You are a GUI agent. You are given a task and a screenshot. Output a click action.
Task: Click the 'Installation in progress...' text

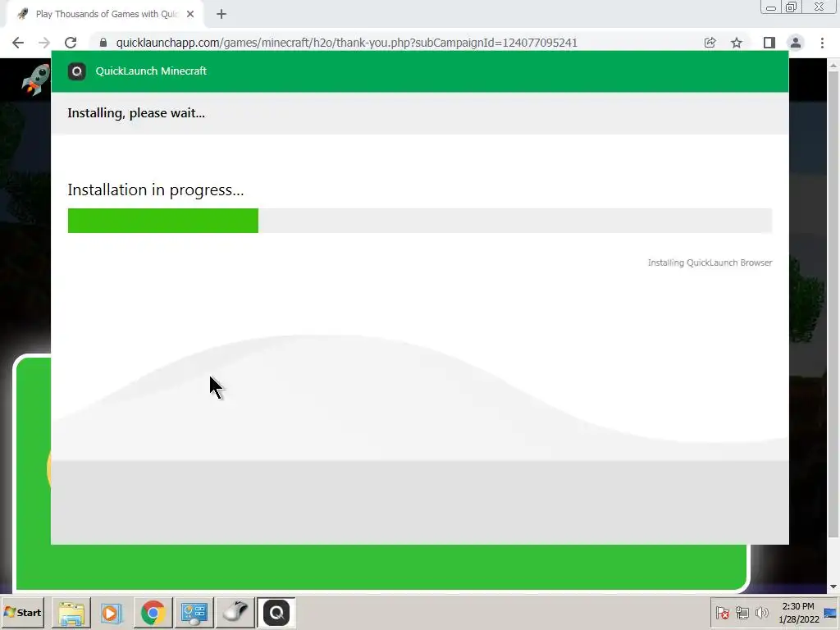[x=155, y=190]
